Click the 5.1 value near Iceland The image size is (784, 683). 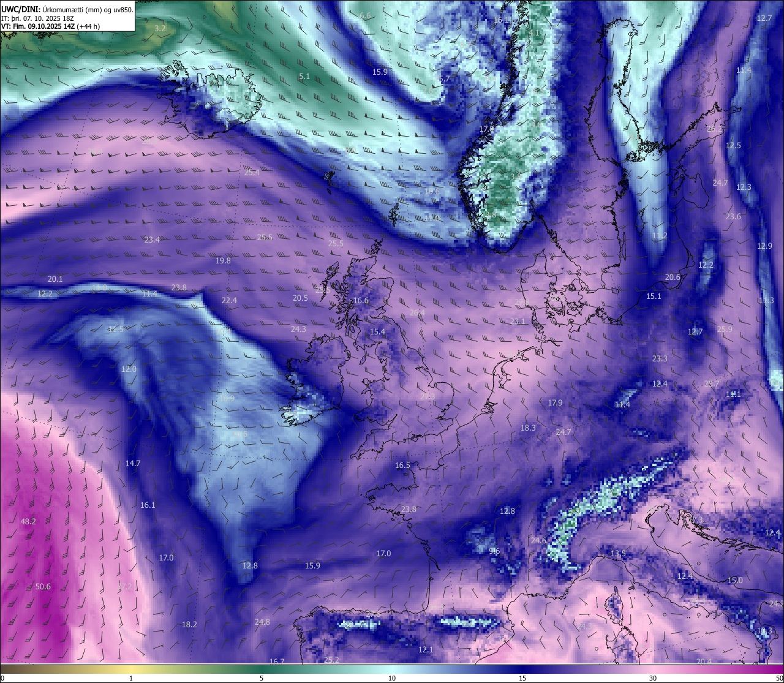[x=304, y=77]
